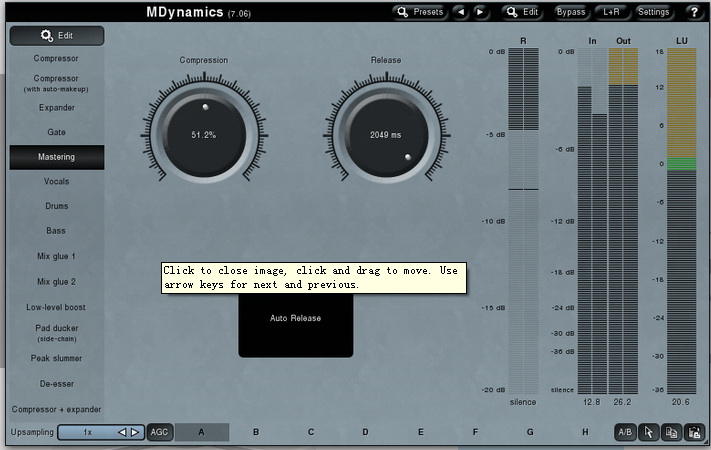Click the morphing cursor icon
This screenshot has height=450, width=711.
coord(648,432)
